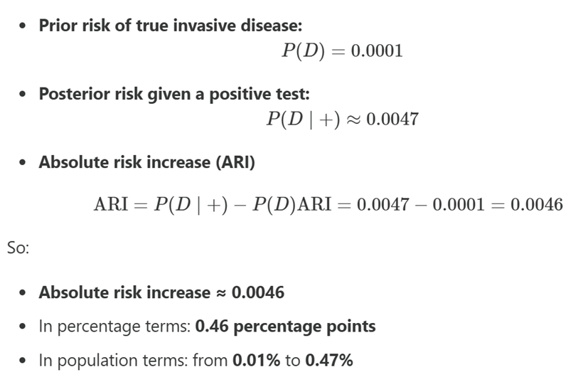
Task: Click the bullet before "Absolute risk increase (ARI)"
Action: pos(25,162)
